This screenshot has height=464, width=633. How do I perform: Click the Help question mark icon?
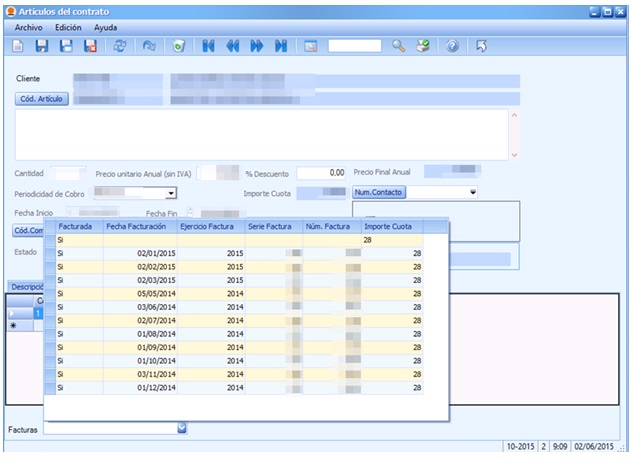click(452, 46)
